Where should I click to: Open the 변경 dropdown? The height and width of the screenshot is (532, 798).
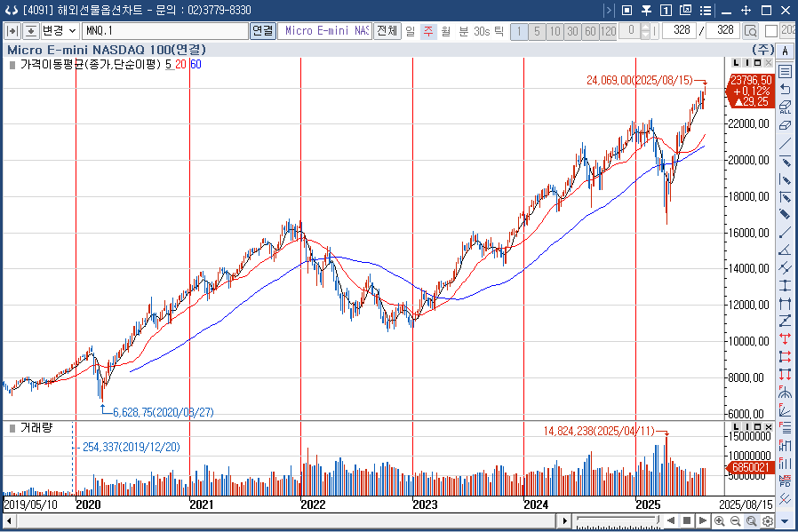tap(60, 31)
